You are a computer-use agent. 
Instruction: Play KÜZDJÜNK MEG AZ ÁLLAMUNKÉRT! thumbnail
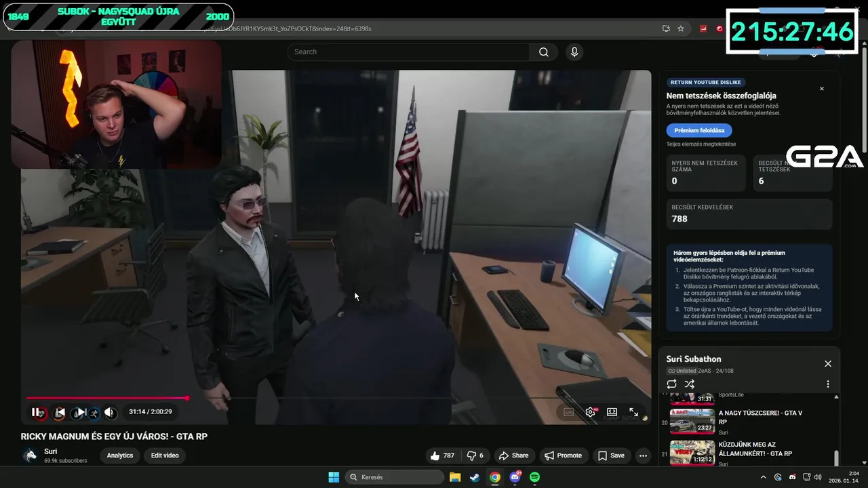pyautogui.click(x=692, y=453)
